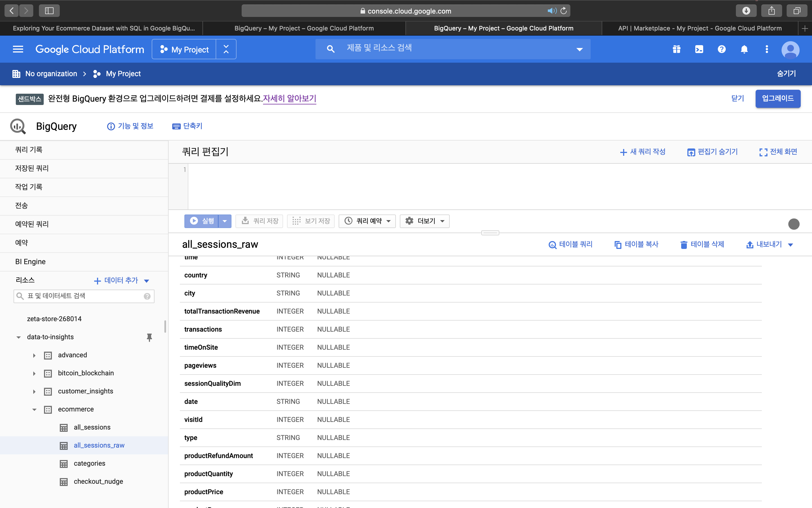
Task: Click the search help question icon
Action: click(147, 296)
